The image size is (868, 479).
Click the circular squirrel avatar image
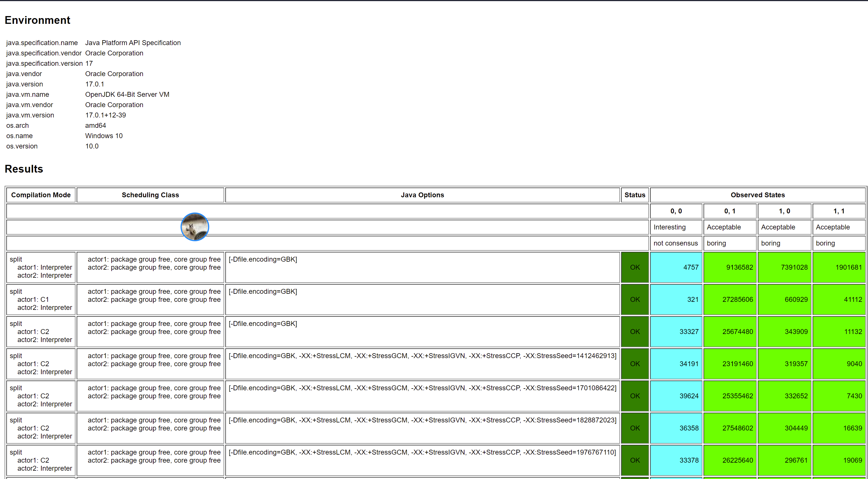[195, 227]
